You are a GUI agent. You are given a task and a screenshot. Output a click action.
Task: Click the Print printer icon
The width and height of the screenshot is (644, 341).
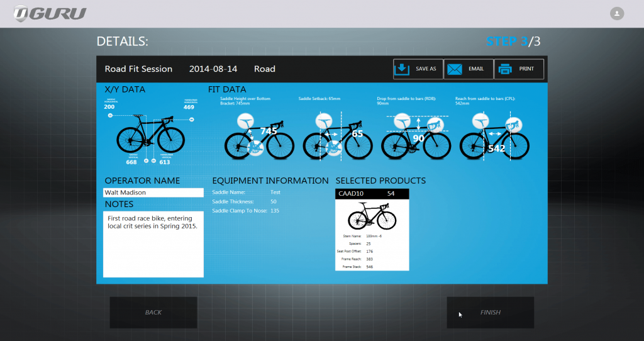pos(504,69)
